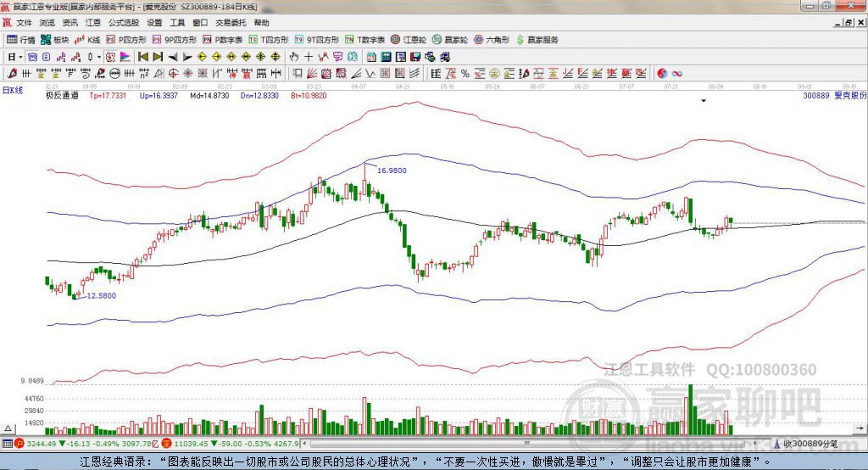Expand the indicator panel up-triangle button

pyautogui.click(x=8, y=428)
